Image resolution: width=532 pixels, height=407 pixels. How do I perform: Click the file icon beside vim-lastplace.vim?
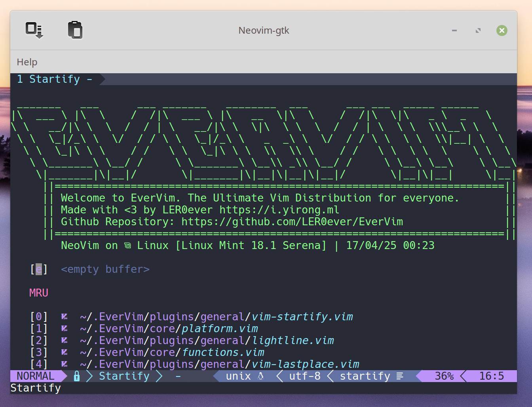click(64, 364)
